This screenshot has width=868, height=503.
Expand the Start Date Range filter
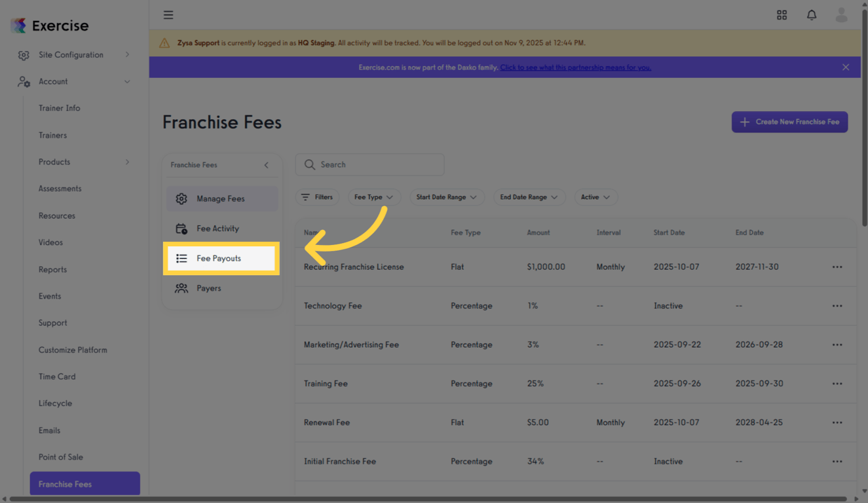click(x=447, y=196)
